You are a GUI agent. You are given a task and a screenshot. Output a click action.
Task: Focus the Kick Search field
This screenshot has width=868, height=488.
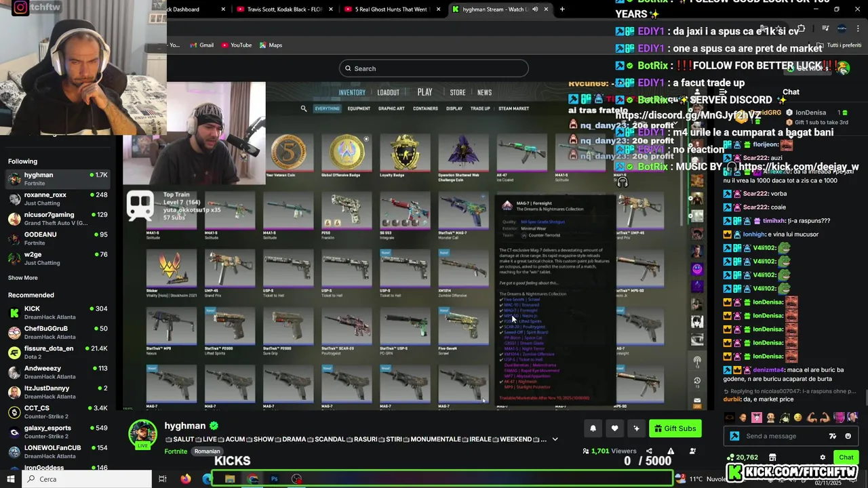(434, 68)
